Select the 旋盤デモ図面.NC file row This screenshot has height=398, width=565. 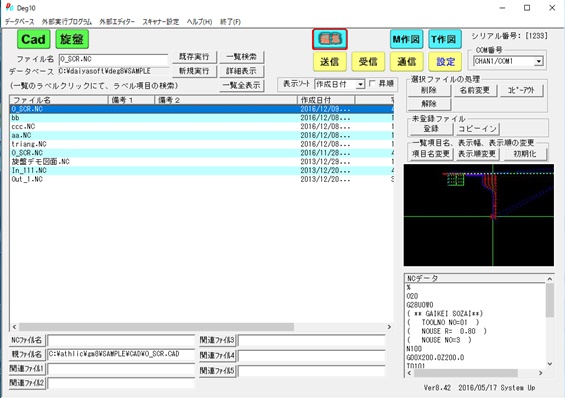202,162
